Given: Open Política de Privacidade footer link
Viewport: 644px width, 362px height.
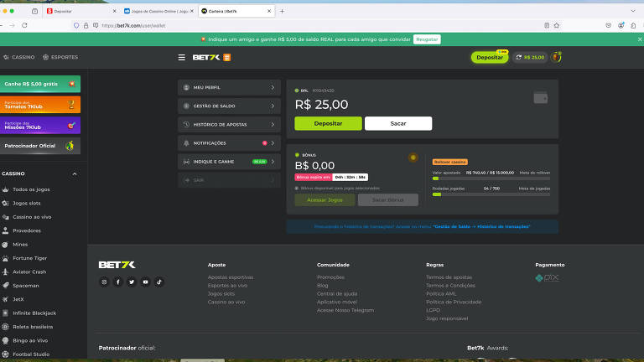Looking at the screenshot, I should point(454,302).
